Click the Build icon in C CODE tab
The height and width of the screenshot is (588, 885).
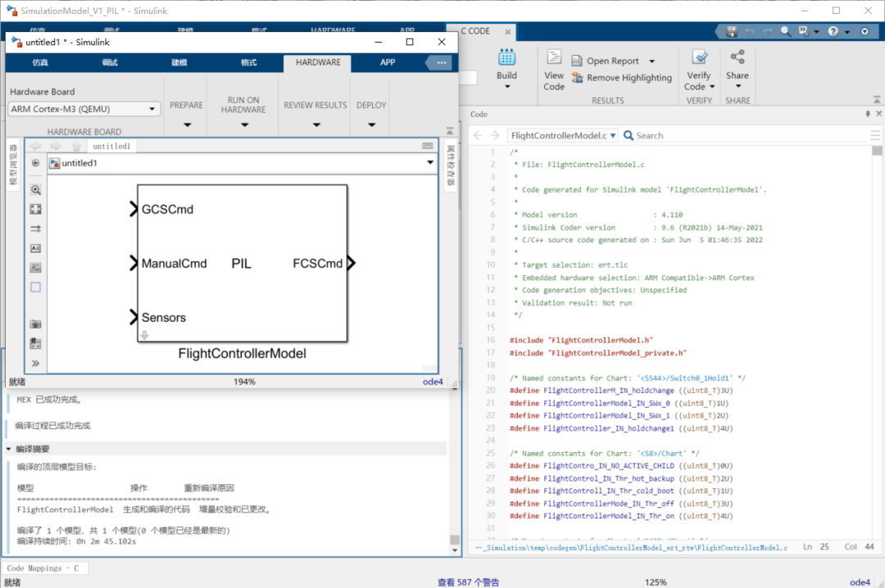(x=506, y=57)
